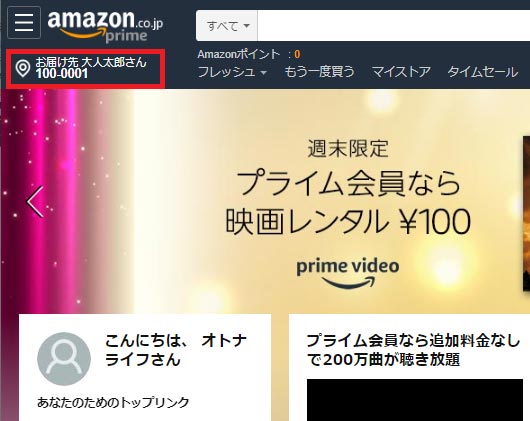Click the Amazonポイント balance link
530x421 pixels.
[249, 54]
